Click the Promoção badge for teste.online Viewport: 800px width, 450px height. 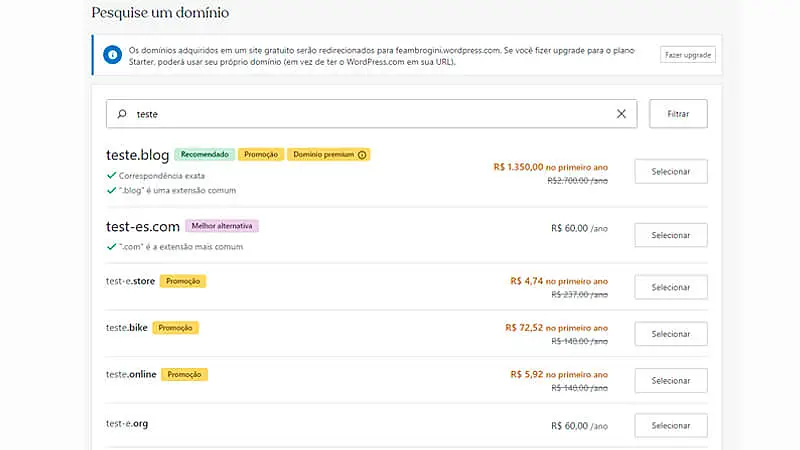[184, 374]
